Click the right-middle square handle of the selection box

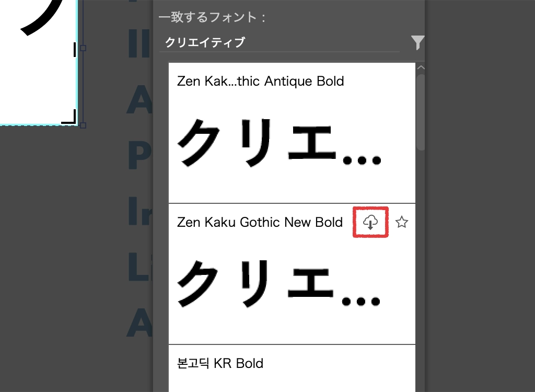[83, 48]
